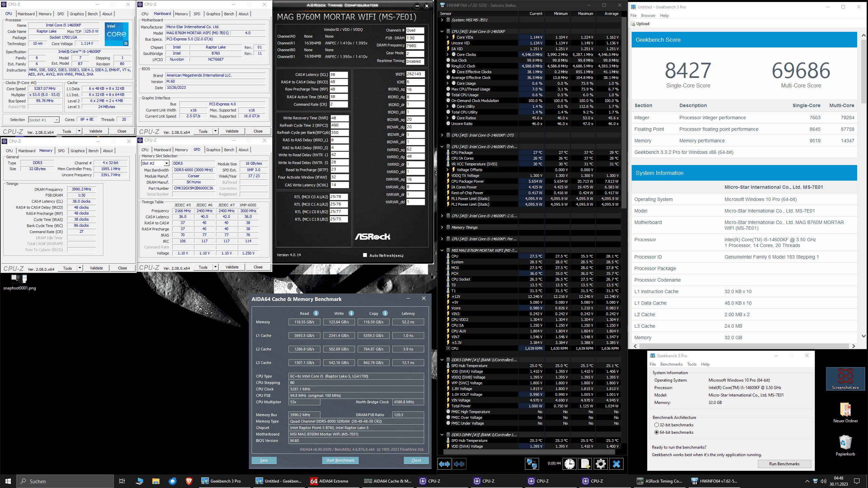Click the Run Benchmarks button
This screenshot has height=488, width=868.
(784, 464)
